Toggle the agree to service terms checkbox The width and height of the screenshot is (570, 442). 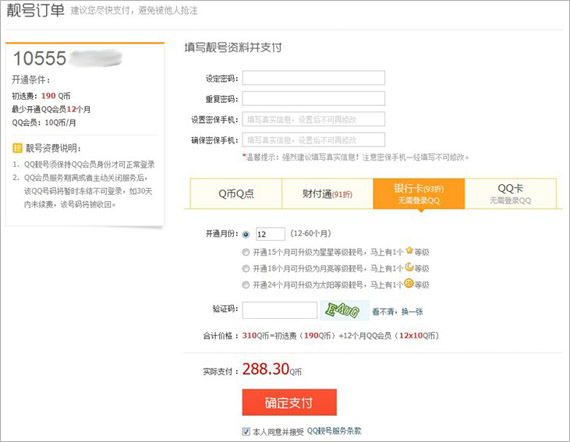(246, 431)
